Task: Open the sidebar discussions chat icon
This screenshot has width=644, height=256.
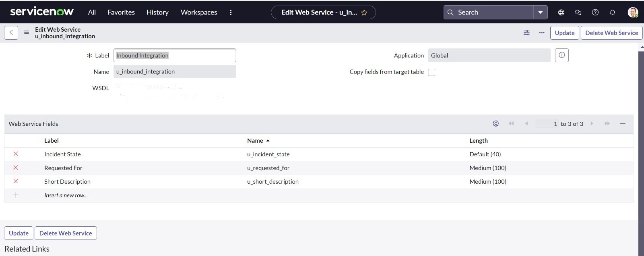Action: tap(578, 12)
